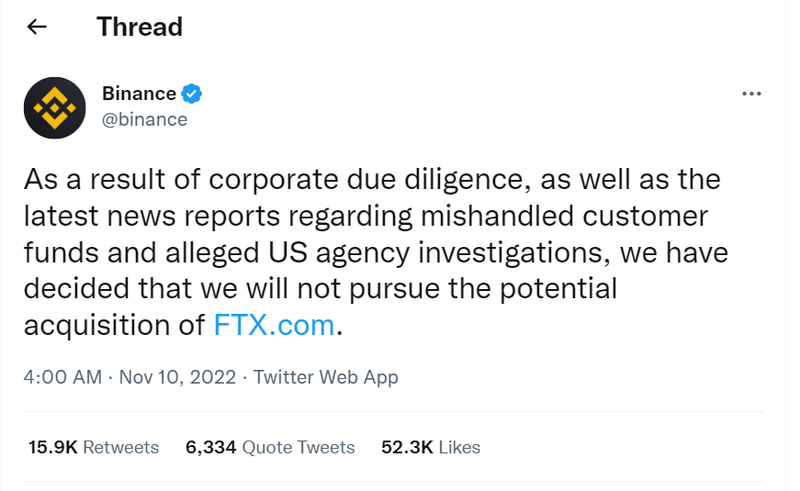
Task: Click the Thread heading
Action: click(139, 27)
